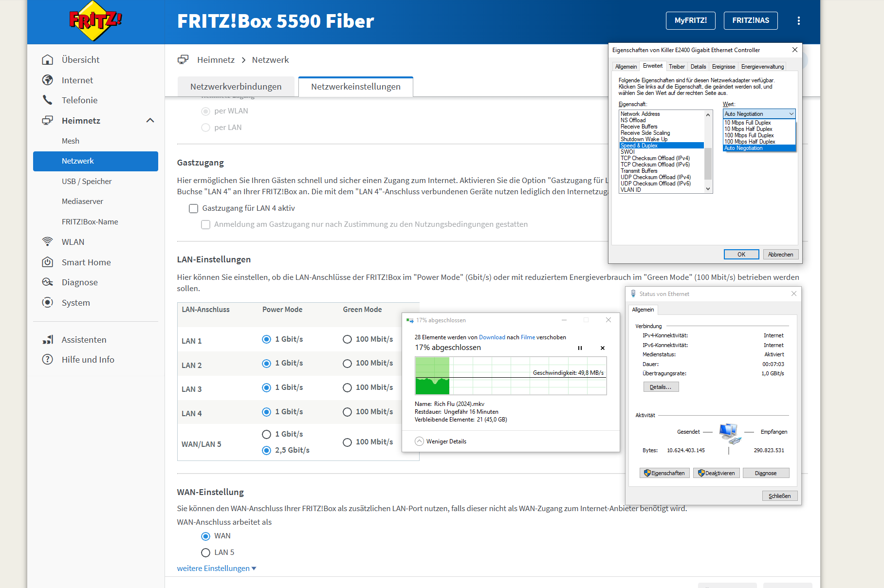
Task: Click the Telefonie phone icon
Action: point(47,100)
